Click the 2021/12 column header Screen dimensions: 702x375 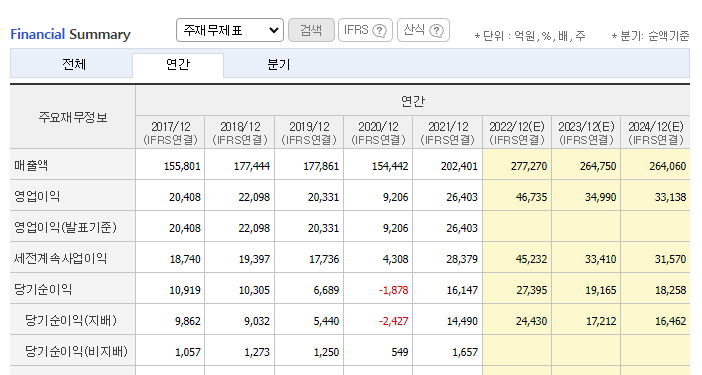pos(448,132)
